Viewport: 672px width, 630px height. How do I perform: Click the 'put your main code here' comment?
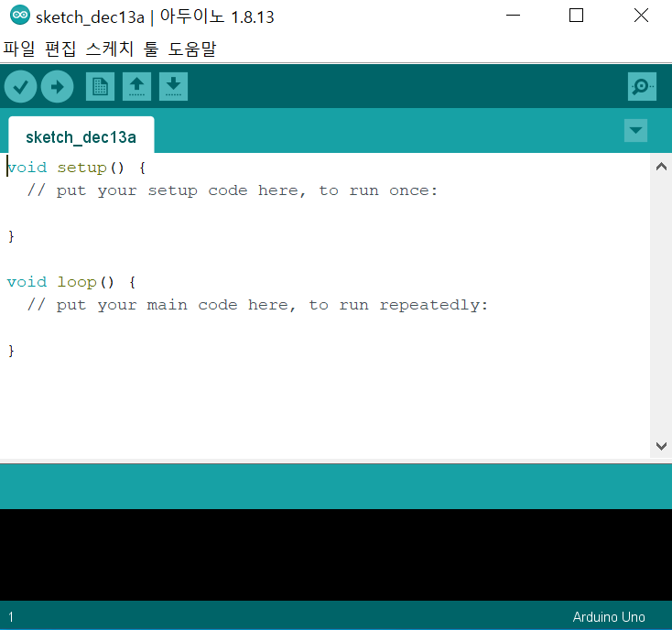point(257,305)
